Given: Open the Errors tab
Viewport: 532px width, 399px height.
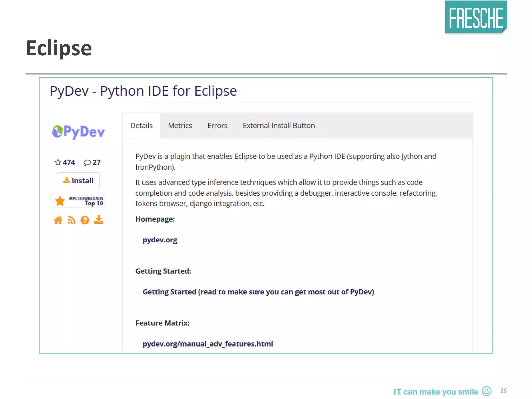Looking at the screenshot, I should (x=217, y=125).
